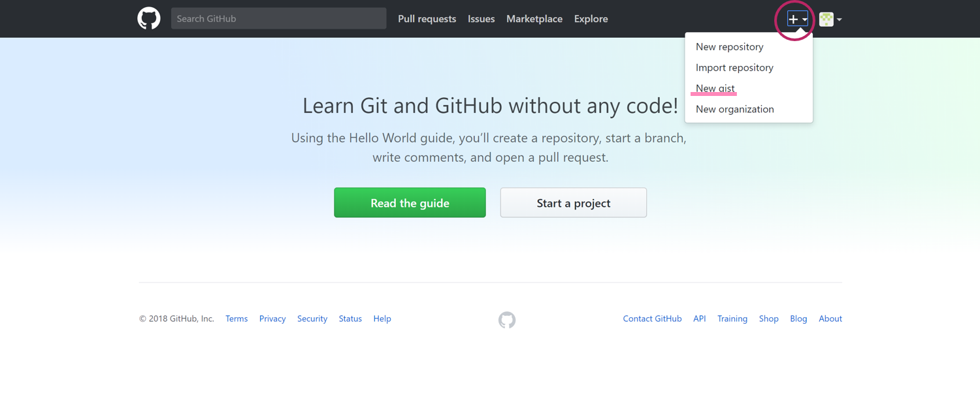This screenshot has width=980, height=404.
Task: Visit the Shop link
Action: coord(769,319)
